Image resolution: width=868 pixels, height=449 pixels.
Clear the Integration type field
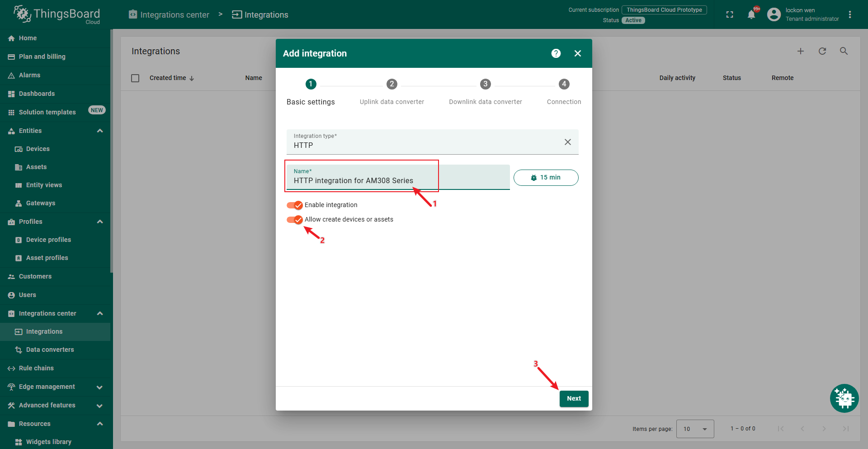click(568, 142)
